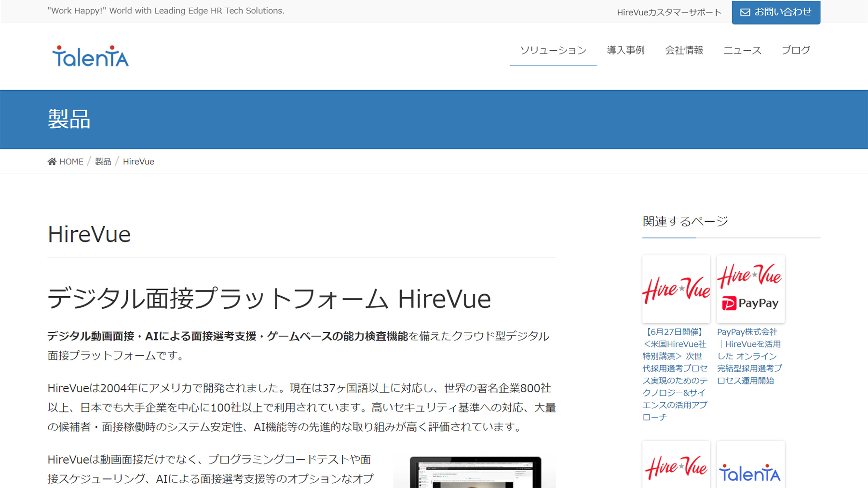Screen dimensions: 868x488
Task: Click 製品 in the breadcrumb trail
Action: pos(103,161)
